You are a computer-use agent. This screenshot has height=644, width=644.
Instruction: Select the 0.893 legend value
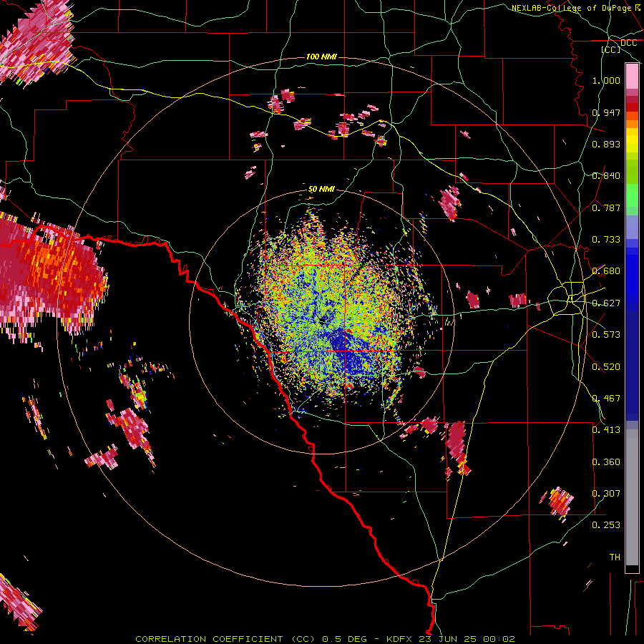pos(606,144)
